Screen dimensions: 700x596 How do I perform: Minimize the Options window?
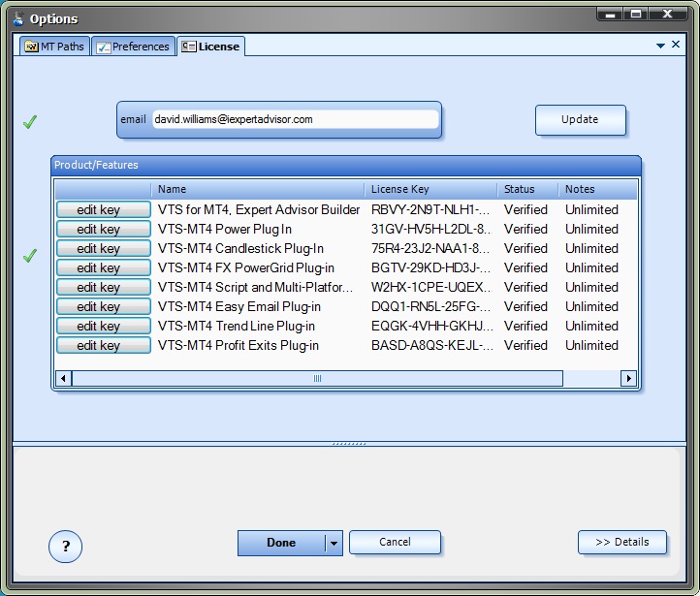click(610, 15)
